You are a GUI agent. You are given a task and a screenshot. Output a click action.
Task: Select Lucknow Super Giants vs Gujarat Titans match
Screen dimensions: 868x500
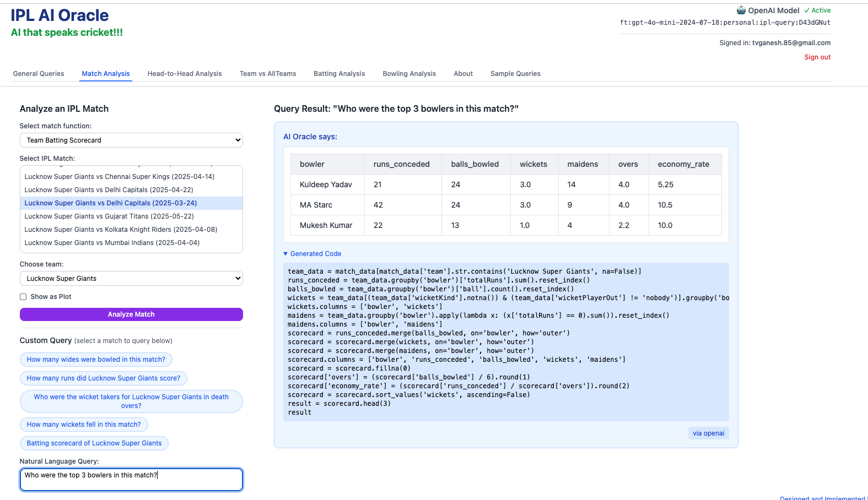[x=109, y=216]
